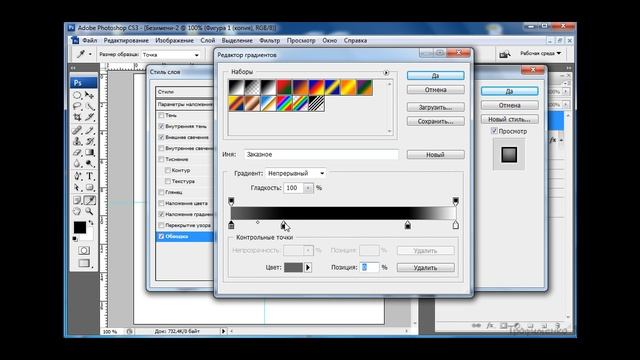This screenshot has height=360, width=640.
Task: Open the Гладкость slider arrow
Action: 308,188
